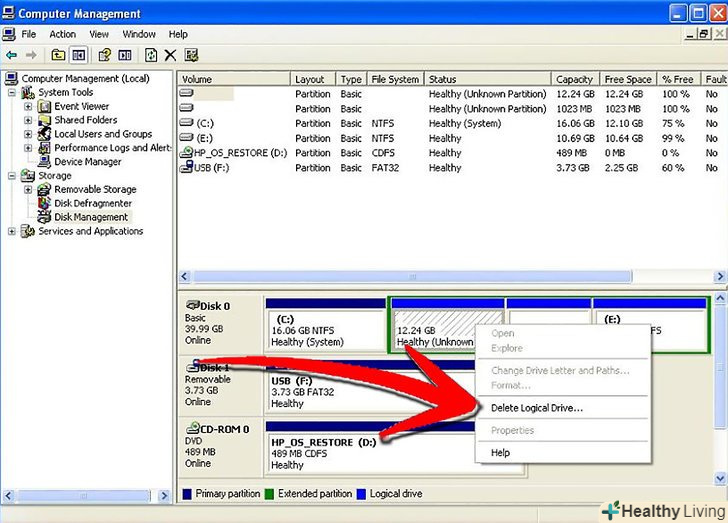Open Device Manager from the tree
The height and width of the screenshot is (523, 728).
coord(87,161)
